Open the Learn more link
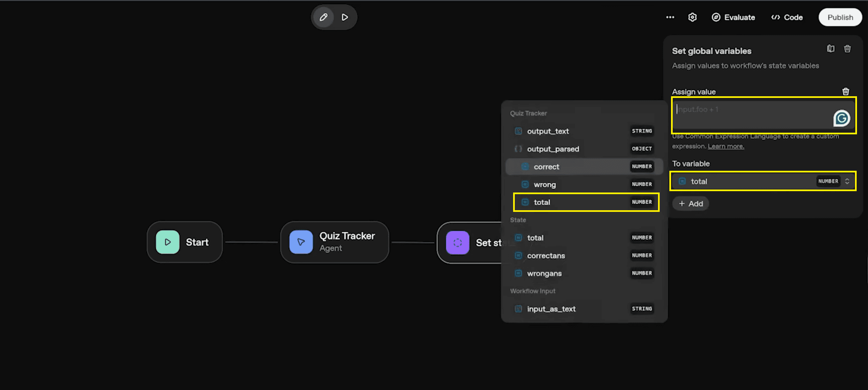The height and width of the screenshot is (390, 868). [x=725, y=146]
